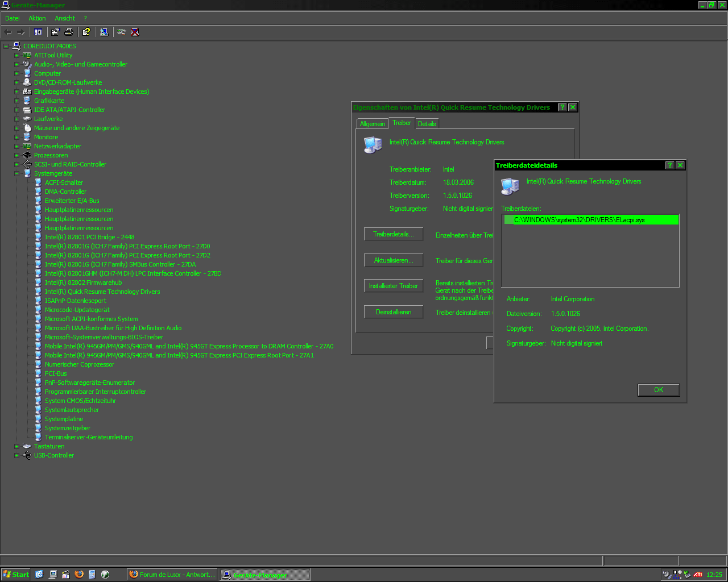728x582 pixels.
Task: Click Safely Remove Hardware tray icon
Action: click(687, 575)
